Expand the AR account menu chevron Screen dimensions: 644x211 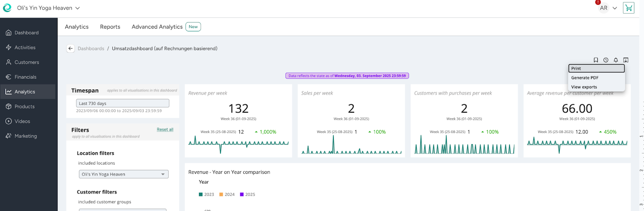click(615, 8)
